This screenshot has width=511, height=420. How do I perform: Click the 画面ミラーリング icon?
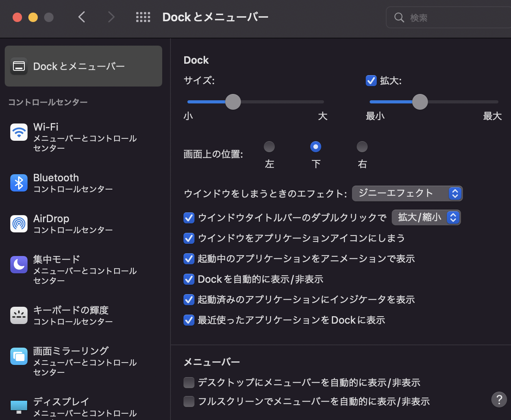[19, 356]
